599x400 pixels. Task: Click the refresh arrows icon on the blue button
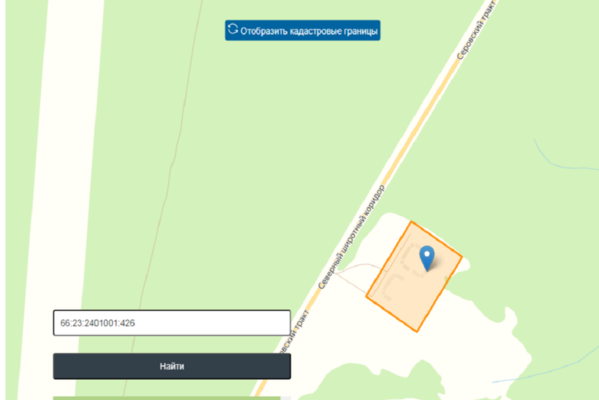pos(233,29)
